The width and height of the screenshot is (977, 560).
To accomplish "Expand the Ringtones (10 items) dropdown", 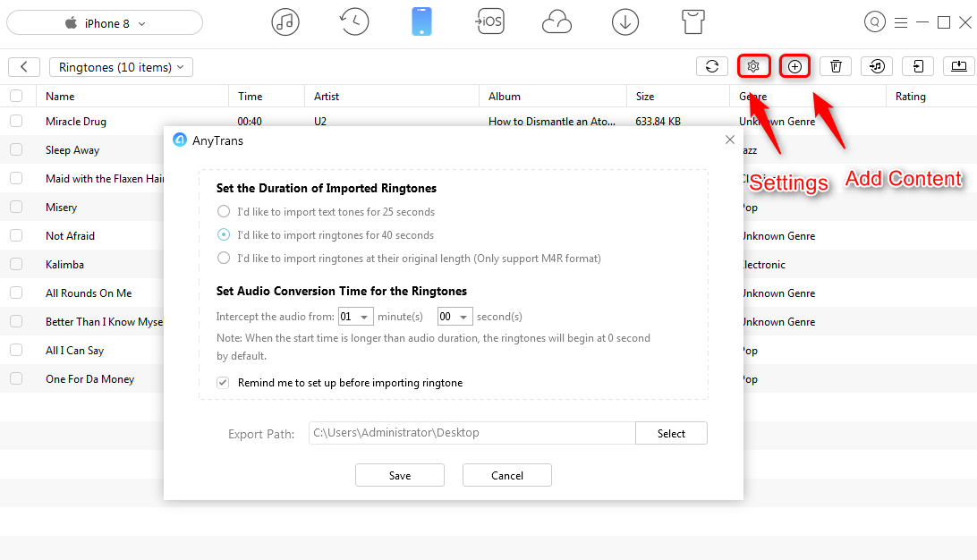I will click(121, 67).
